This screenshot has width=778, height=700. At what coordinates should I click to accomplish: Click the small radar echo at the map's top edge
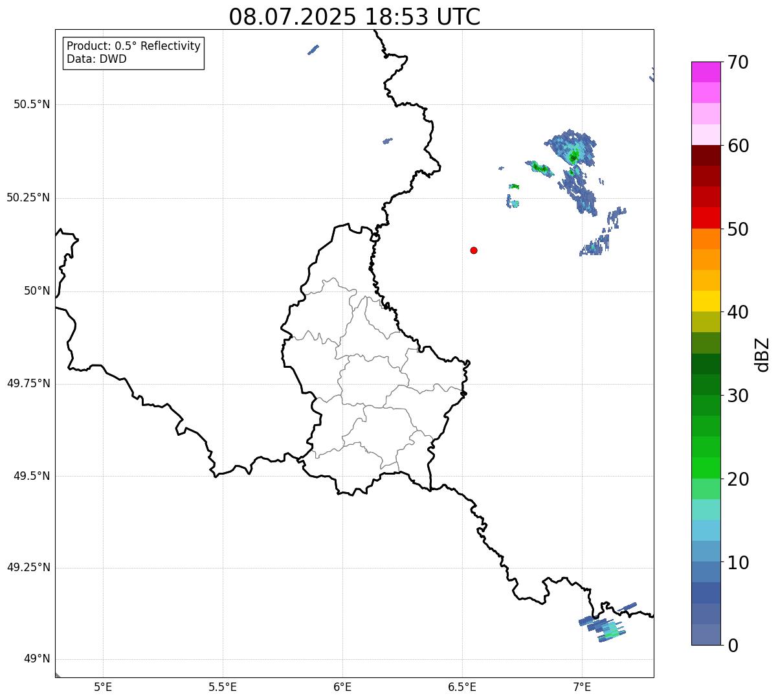(x=313, y=49)
